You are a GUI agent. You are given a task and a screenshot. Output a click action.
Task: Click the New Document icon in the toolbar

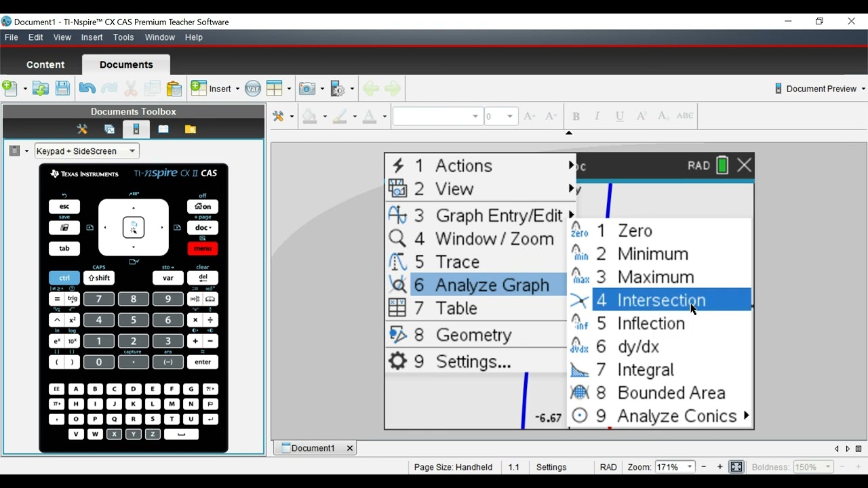[x=10, y=88]
